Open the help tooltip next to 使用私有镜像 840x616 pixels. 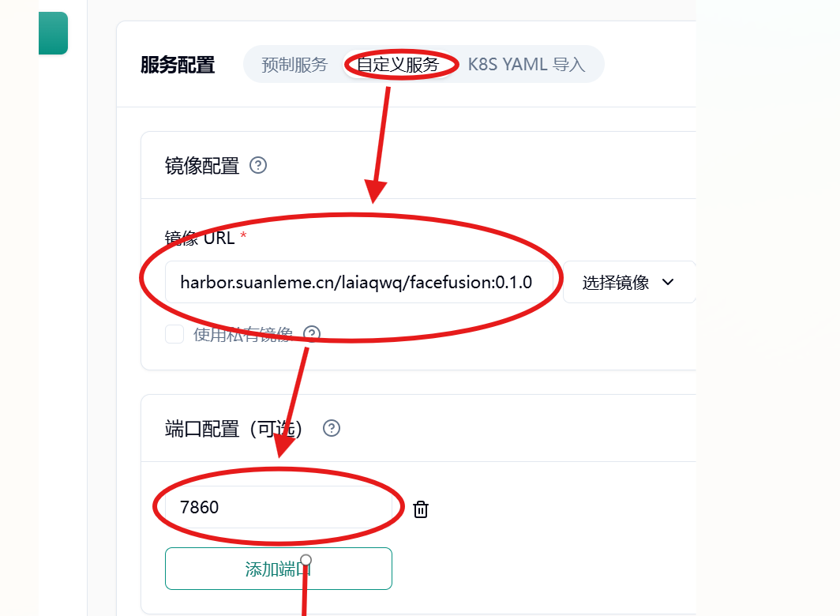coord(312,334)
